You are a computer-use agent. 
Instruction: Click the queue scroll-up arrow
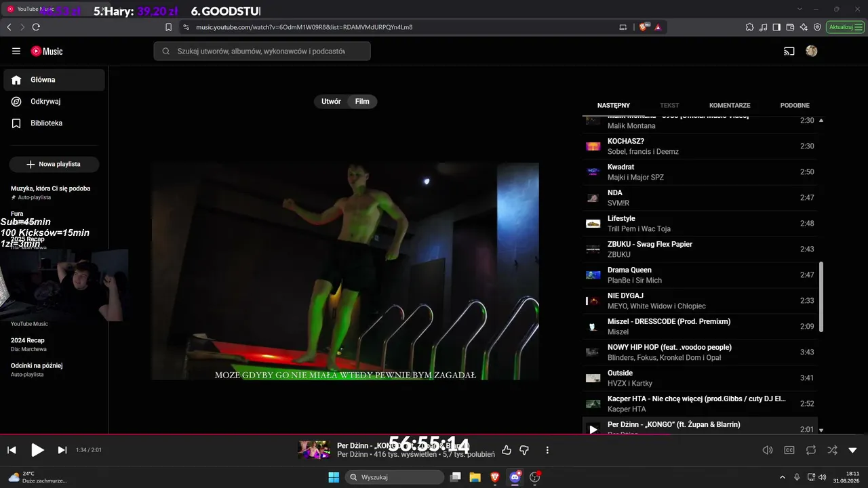(x=821, y=121)
